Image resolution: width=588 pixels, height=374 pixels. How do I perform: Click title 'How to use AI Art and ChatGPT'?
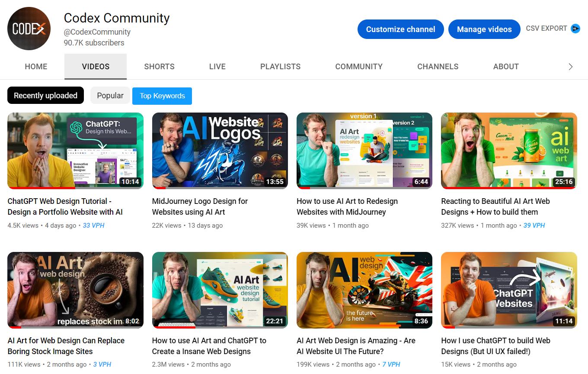pos(209,346)
